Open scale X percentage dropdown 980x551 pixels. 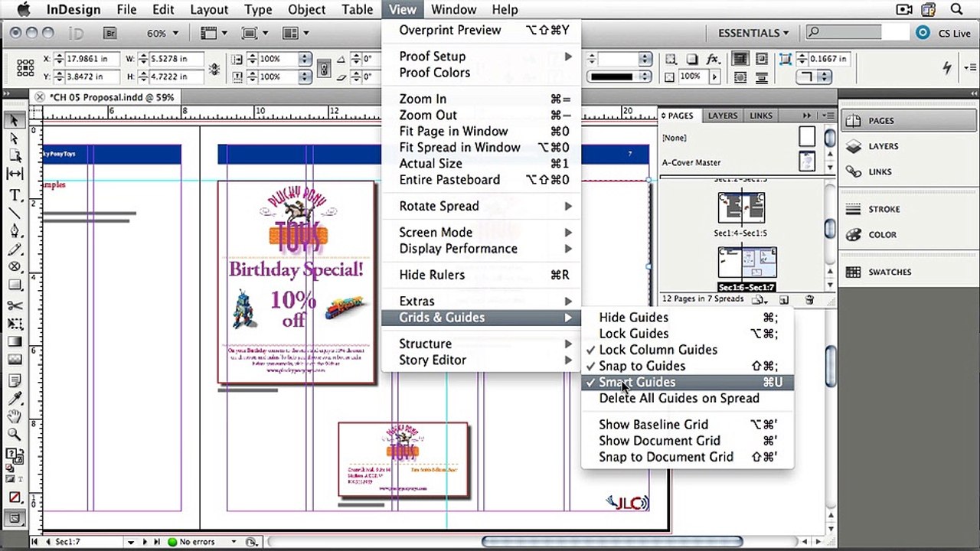(x=305, y=59)
